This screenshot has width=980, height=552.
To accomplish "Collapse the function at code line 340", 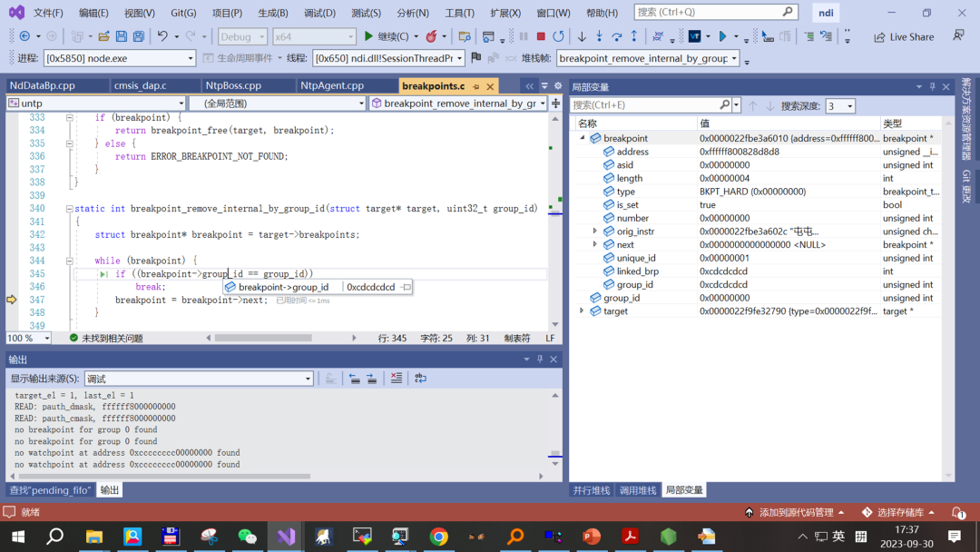I will point(69,209).
